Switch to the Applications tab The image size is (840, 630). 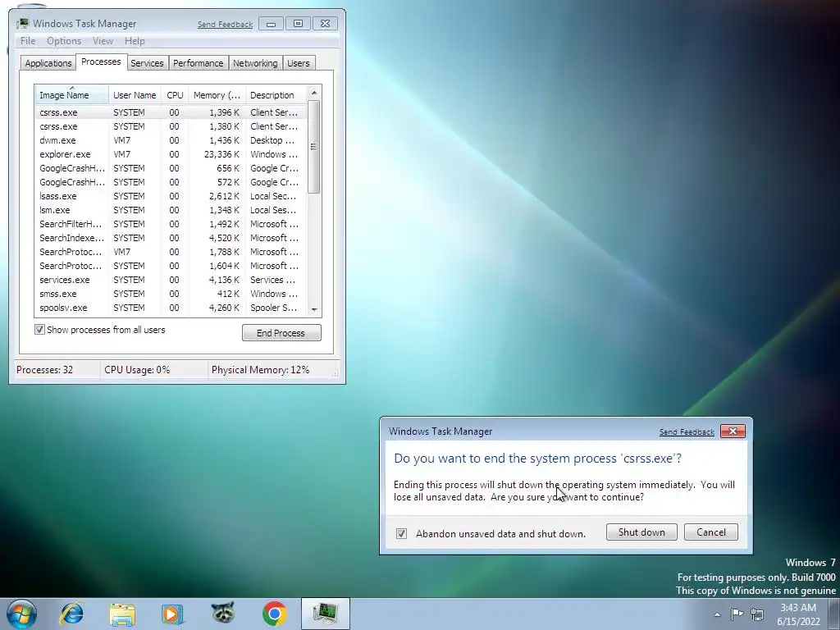point(48,63)
